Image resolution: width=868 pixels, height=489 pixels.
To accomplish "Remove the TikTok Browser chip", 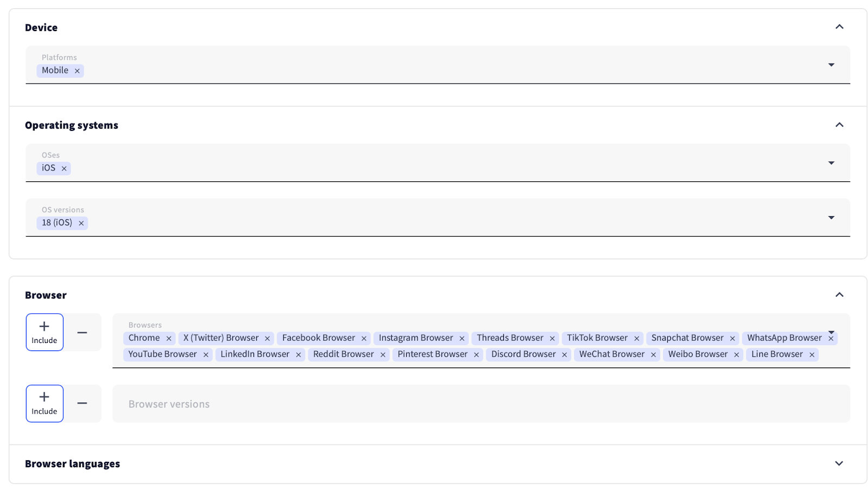I will click(x=636, y=339).
